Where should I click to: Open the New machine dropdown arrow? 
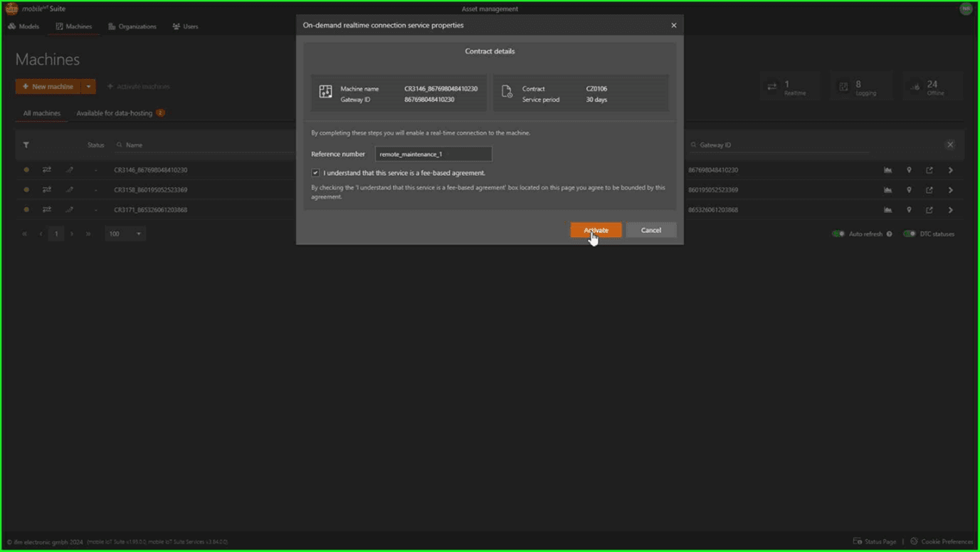pyautogui.click(x=88, y=87)
